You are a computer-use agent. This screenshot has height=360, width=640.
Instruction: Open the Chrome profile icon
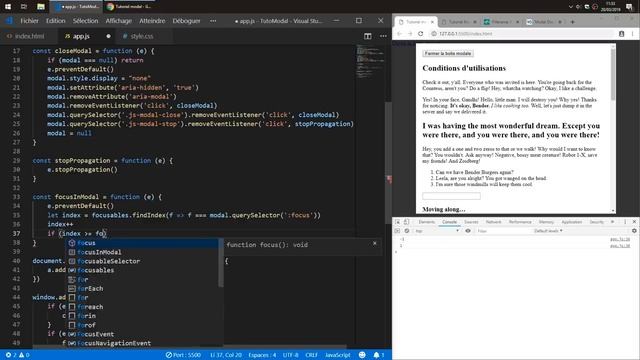coord(621,34)
